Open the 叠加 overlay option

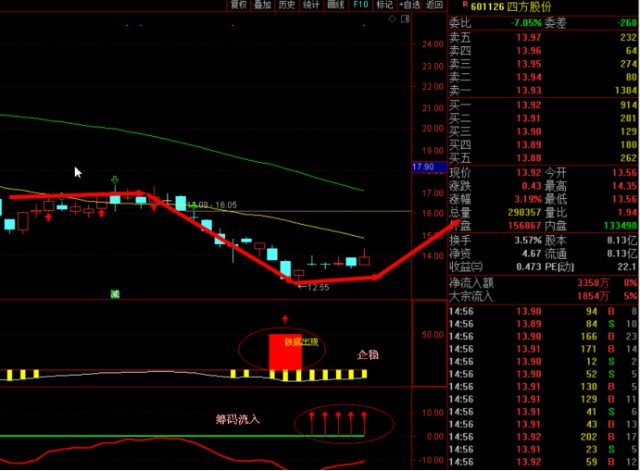pos(262,5)
